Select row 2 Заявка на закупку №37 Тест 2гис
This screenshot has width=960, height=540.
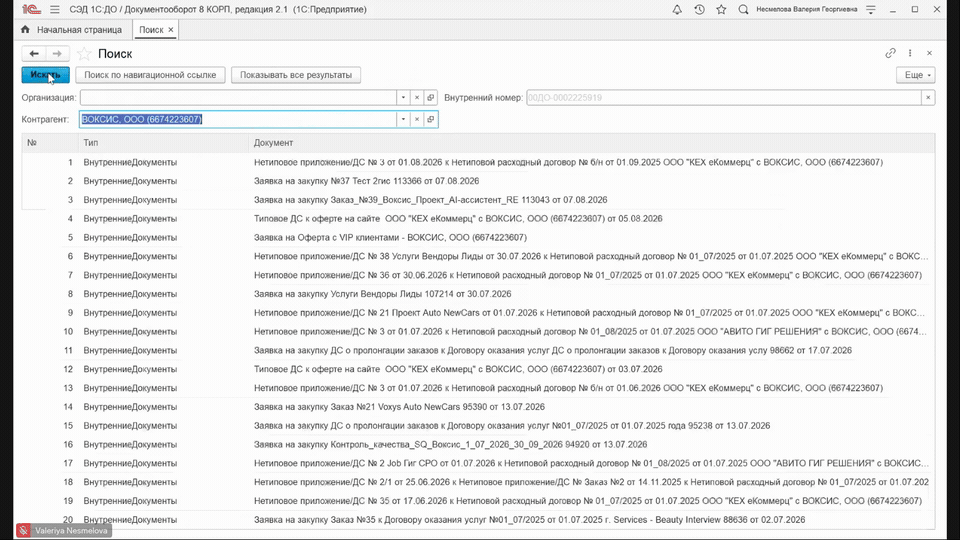478,181
